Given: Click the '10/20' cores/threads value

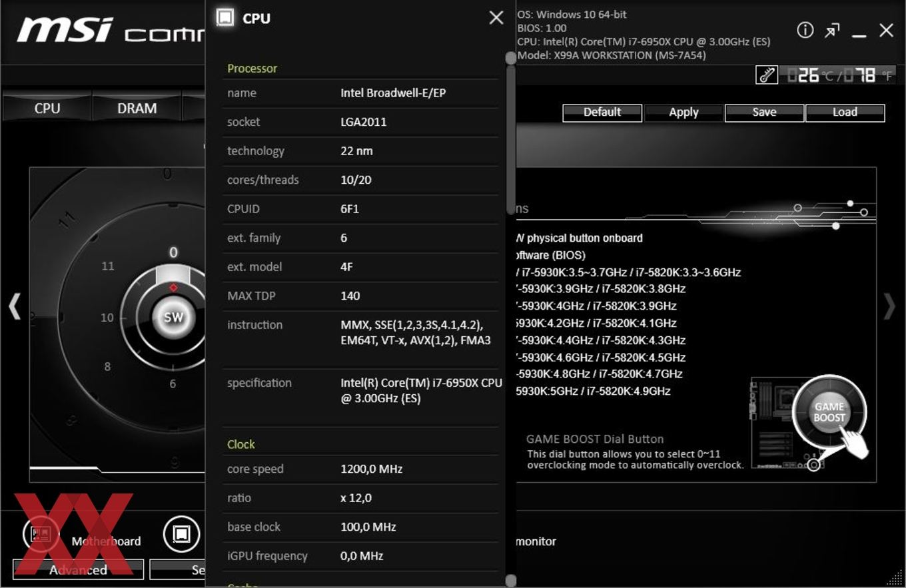Looking at the screenshot, I should pos(356,180).
